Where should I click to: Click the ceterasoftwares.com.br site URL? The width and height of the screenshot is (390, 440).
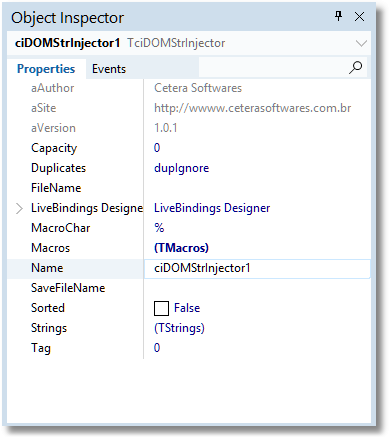pos(252,108)
